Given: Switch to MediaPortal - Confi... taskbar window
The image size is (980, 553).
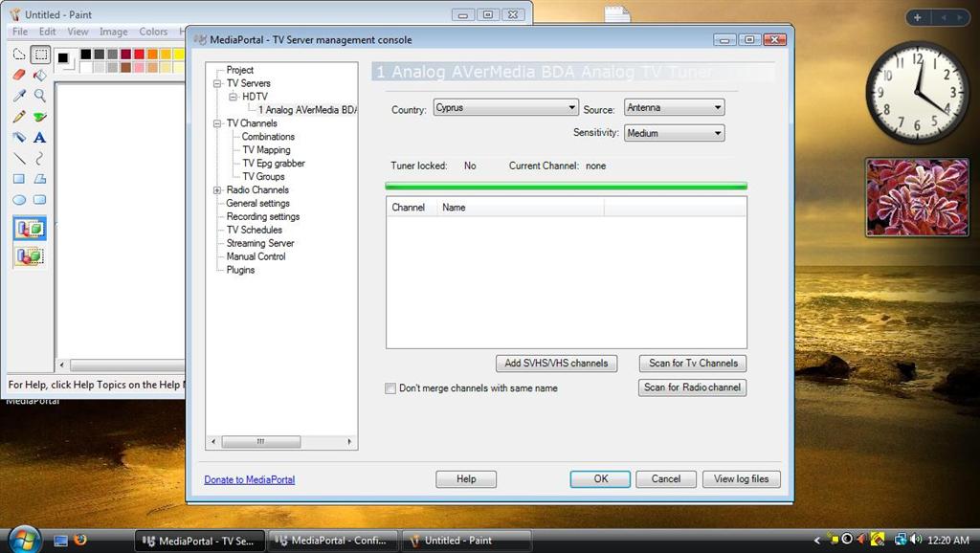Looking at the screenshot, I should [x=334, y=541].
